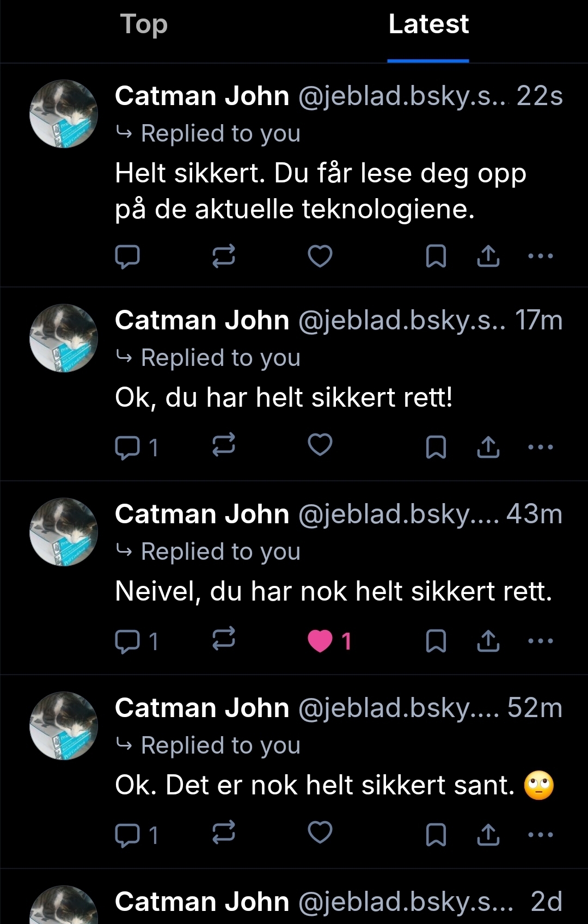
Task: Reply to the 22s post
Action: point(127,256)
